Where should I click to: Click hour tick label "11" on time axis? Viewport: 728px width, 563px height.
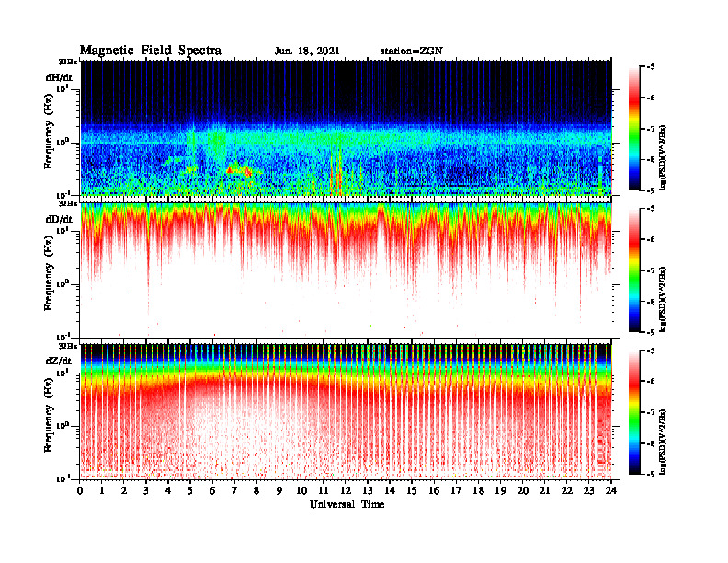coord(324,491)
